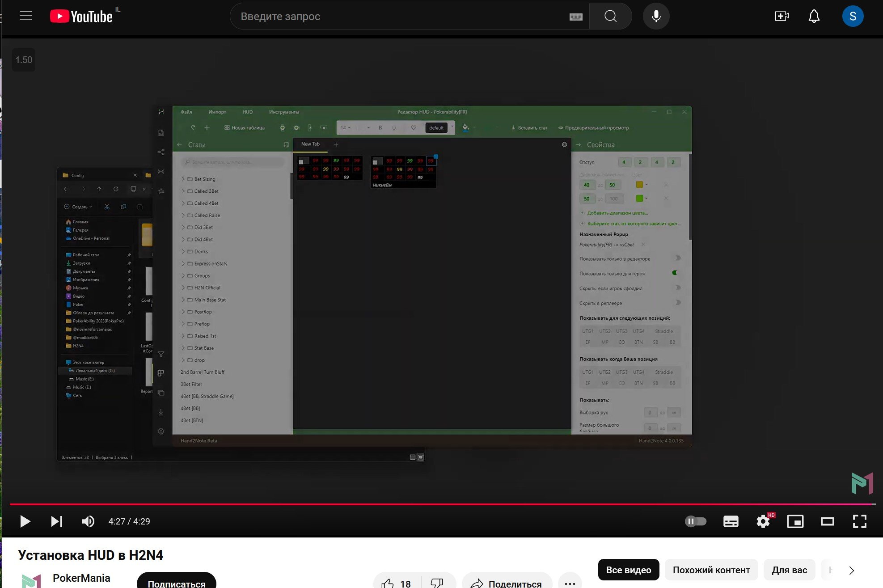
Task: Open YouTube notifications bell
Action: click(x=814, y=17)
